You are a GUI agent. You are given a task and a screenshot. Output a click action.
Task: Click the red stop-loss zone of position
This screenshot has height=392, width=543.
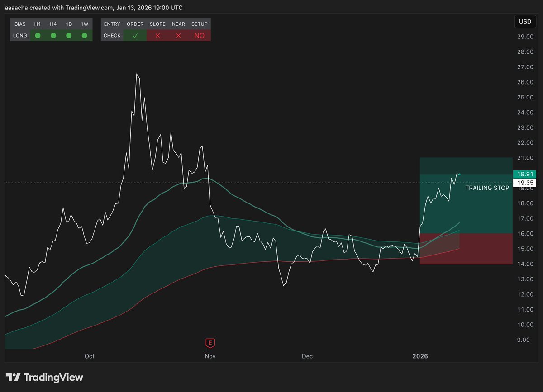point(466,249)
